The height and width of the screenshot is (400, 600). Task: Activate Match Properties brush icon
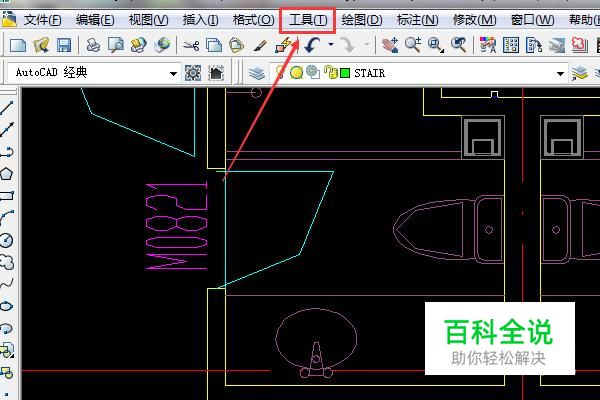tap(260, 46)
